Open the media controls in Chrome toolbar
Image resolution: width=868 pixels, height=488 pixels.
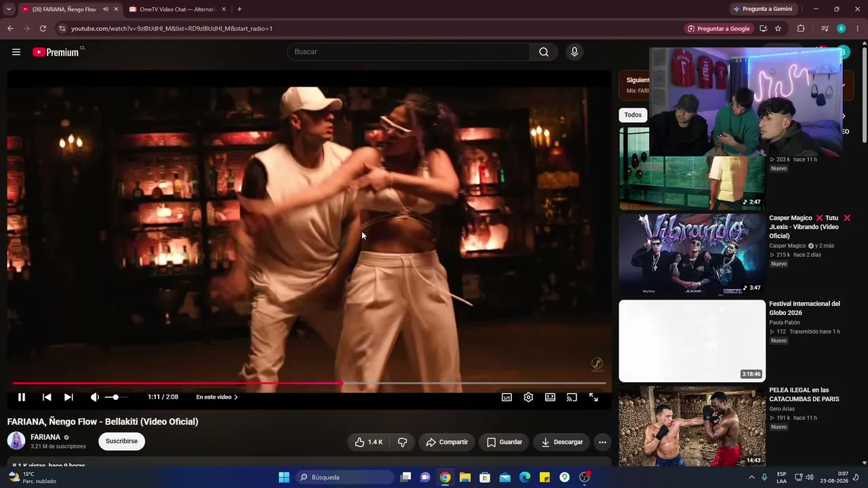[x=825, y=28]
